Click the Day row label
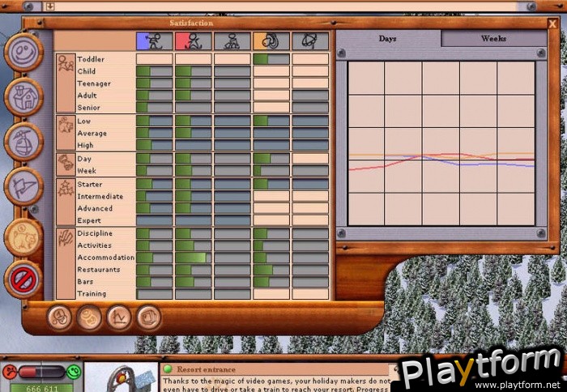The width and height of the screenshot is (567, 392). pos(84,159)
